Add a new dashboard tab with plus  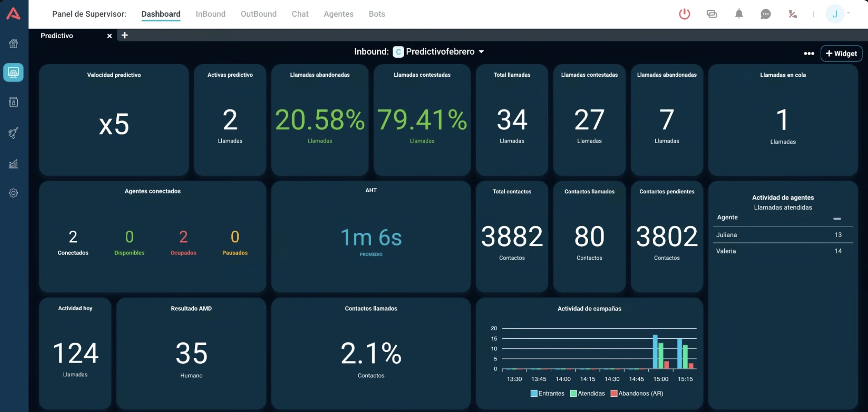click(x=125, y=35)
